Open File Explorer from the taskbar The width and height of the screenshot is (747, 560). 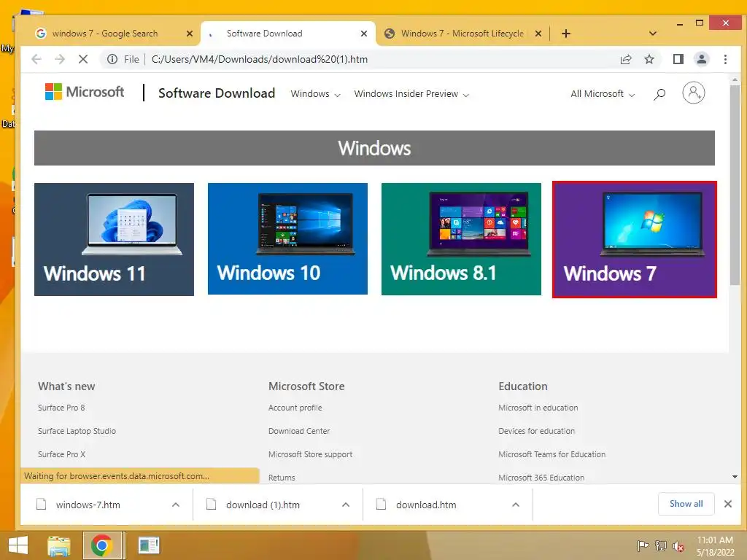click(x=58, y=545)
